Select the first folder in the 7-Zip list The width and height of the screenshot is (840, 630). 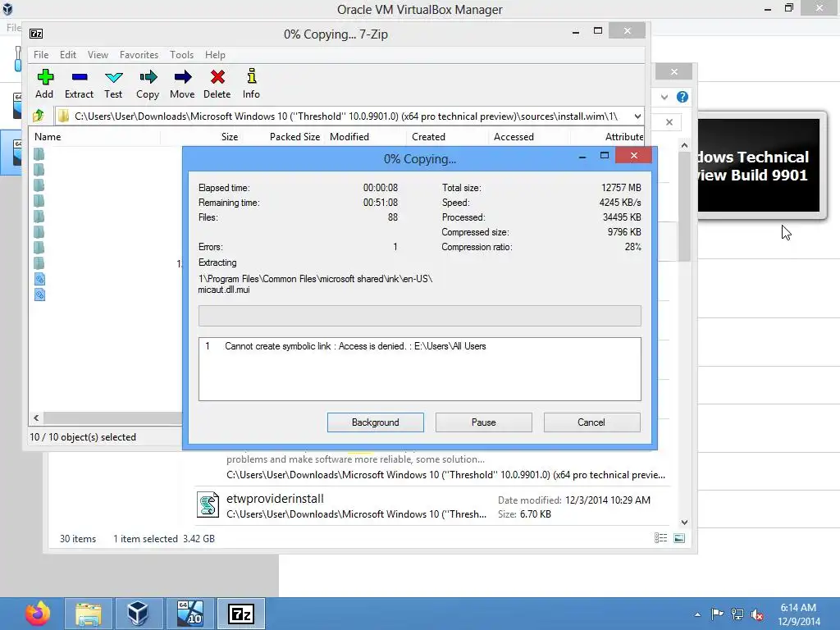coord(39,154)
